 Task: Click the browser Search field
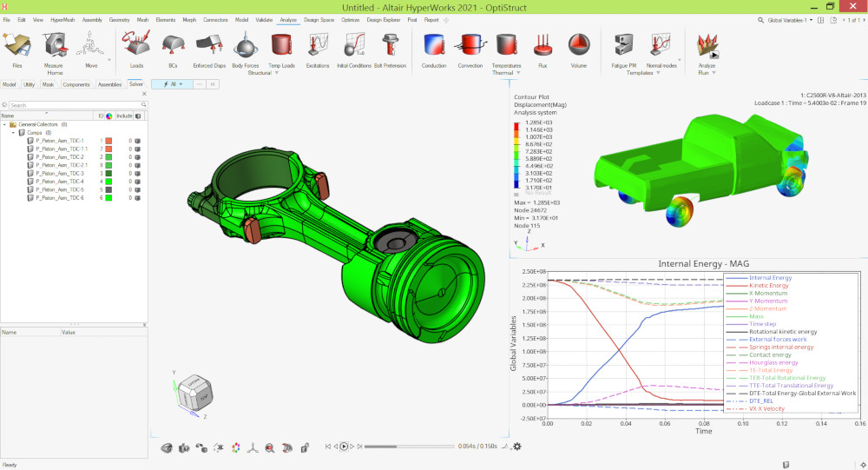click(x=76, y=105)
